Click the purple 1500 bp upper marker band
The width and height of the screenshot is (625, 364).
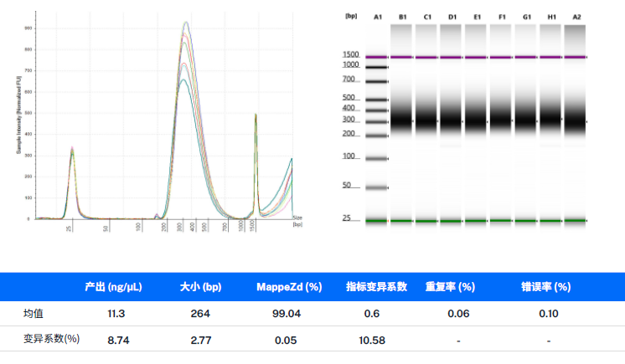pyautogui.click(x=478, y=57)
